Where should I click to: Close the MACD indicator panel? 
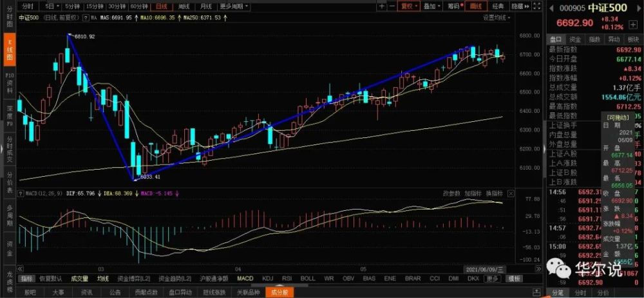[x=511, y=193]
